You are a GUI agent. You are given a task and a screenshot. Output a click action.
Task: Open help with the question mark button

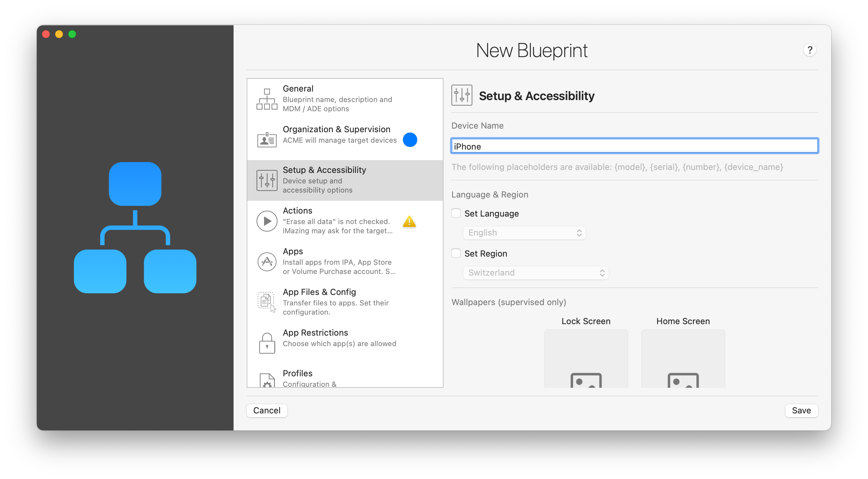pos(809,50)
